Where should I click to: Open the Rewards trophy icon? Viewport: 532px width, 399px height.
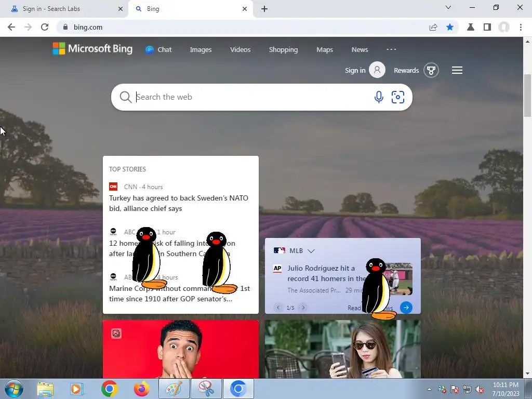(431, 70)
